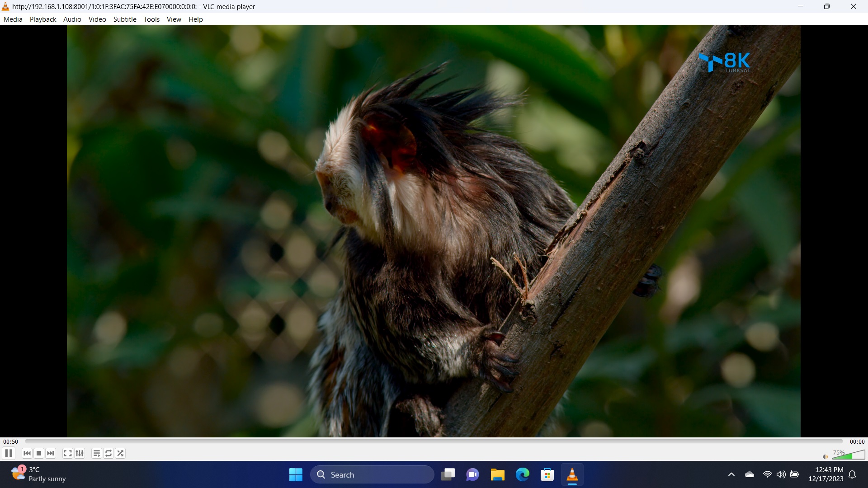Skip to next media item
The image size is (868, 488).
tap(51, 453)
